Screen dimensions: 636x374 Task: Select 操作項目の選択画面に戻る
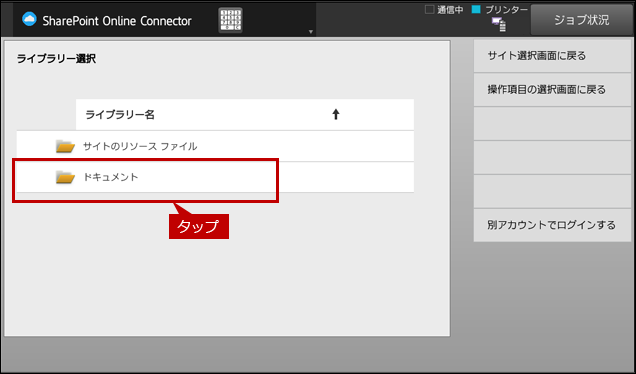coord(552,90)
